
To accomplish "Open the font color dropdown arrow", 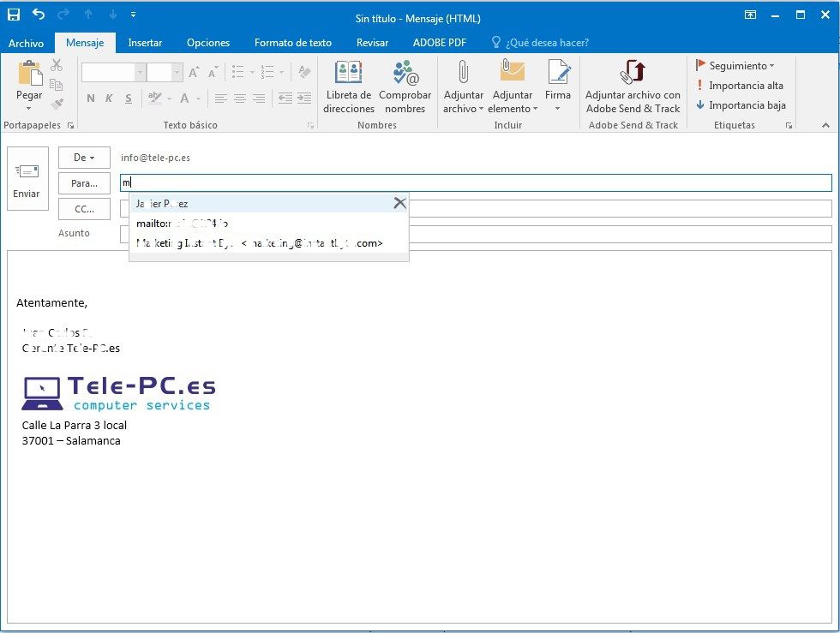I will pyautogui.click(x=198, y=99).
